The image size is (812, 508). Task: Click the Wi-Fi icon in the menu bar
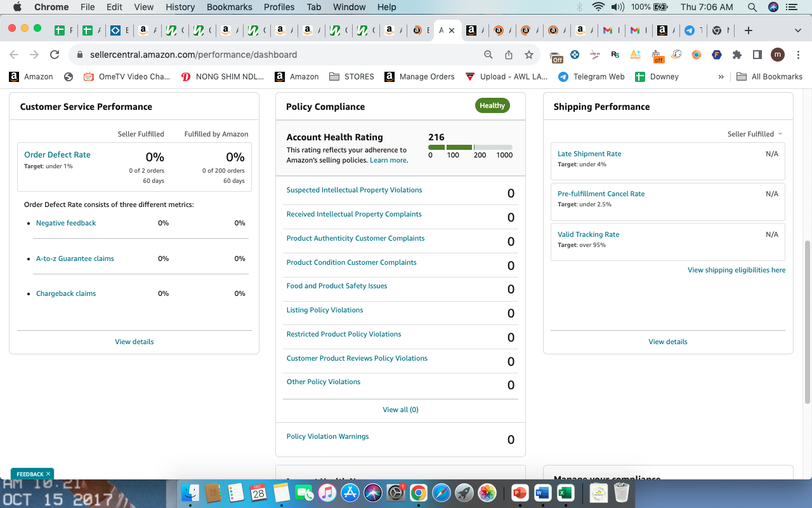click(598, 7)
